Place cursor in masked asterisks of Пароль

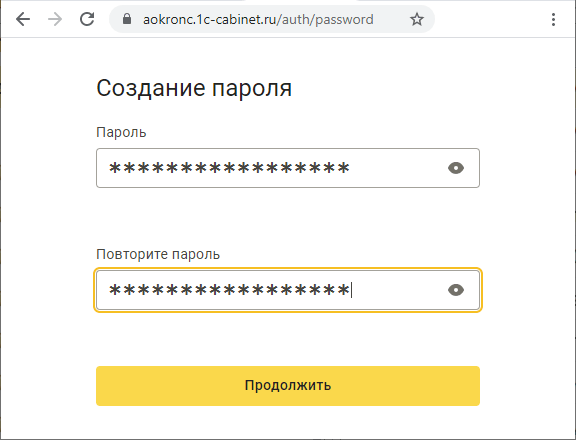229,168
